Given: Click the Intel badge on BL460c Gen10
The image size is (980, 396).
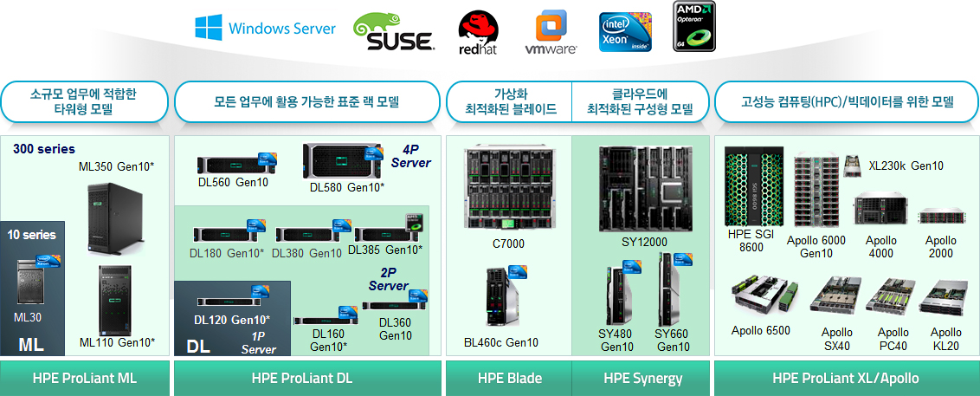Looking at the screenshot, I should (518, 271).
